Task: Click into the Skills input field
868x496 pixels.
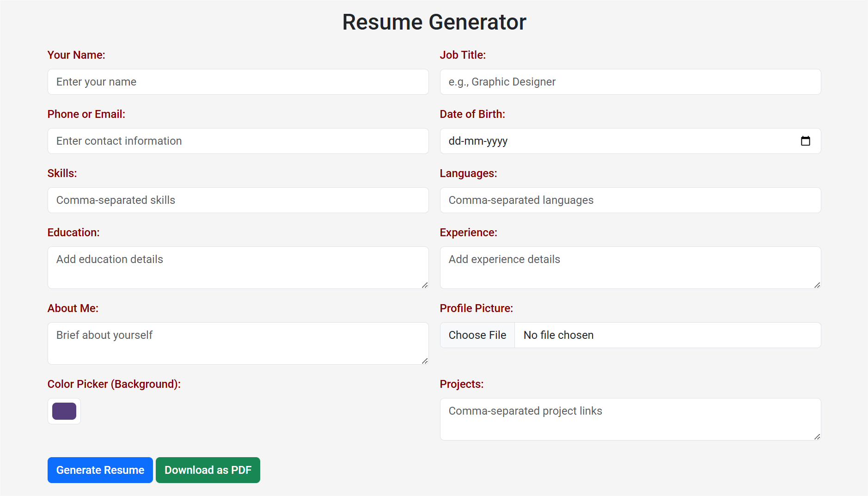Action: tap(238, 200)
